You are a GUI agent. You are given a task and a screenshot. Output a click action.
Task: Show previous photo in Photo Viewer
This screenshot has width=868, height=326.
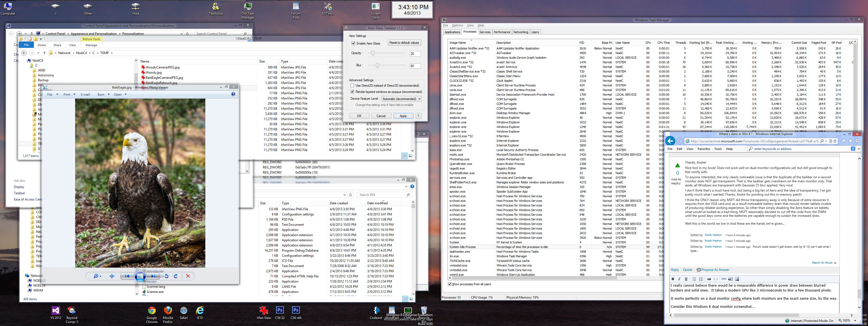pyautogui.click(x=127, y=276)
